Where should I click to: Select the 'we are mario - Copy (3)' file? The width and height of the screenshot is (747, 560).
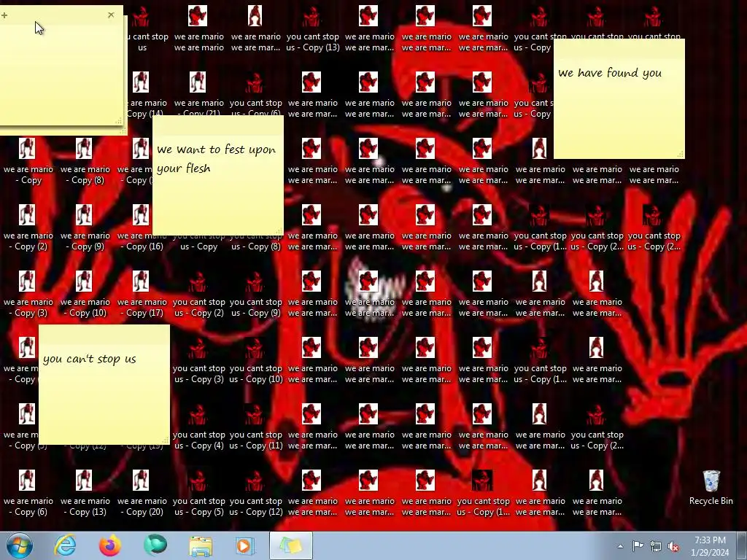[x=28, y=294]
